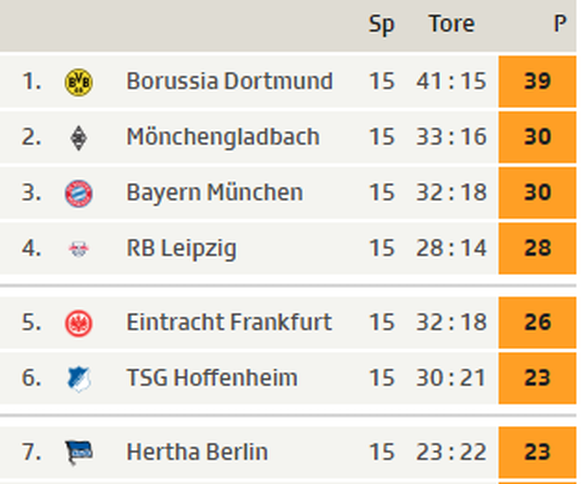Viewport: 582px width, 484px height.
Task: Open the RB Leipzig team name
Action: pyautogui.click(x=181, y=248)
